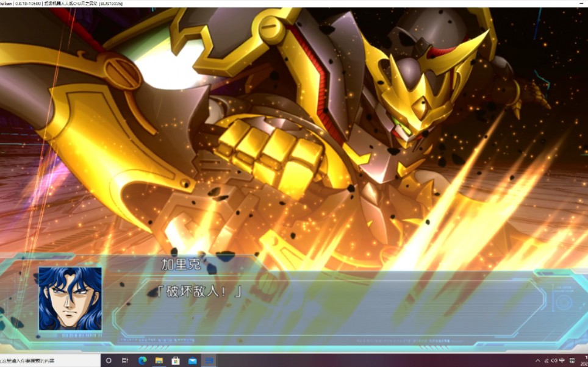
Task: Open Cortana circle icon on taskbar
Action: click(109, 361)
